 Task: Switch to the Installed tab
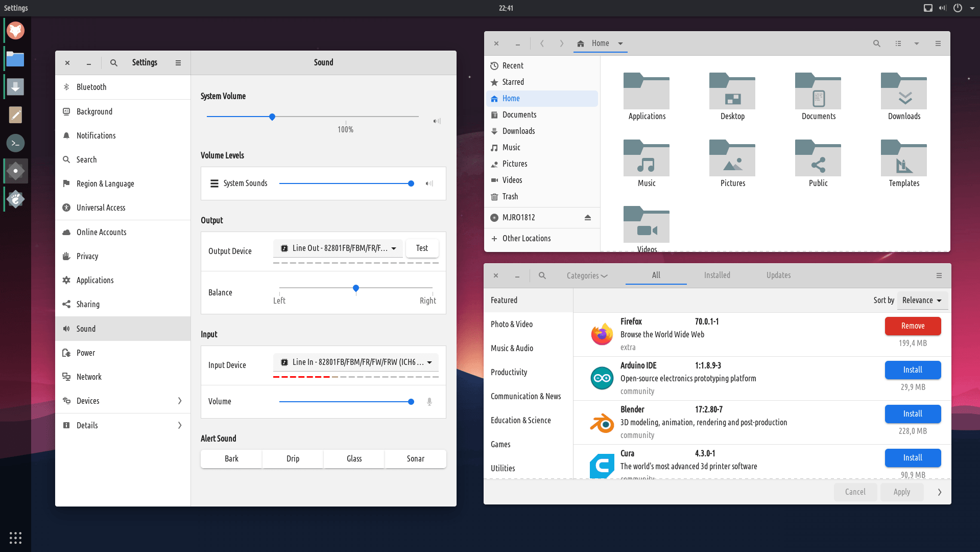717,275
